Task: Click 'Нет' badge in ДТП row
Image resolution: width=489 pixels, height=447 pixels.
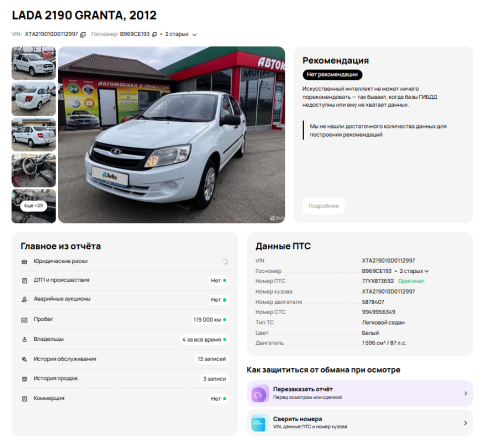Action: click(x=218, y=280)
